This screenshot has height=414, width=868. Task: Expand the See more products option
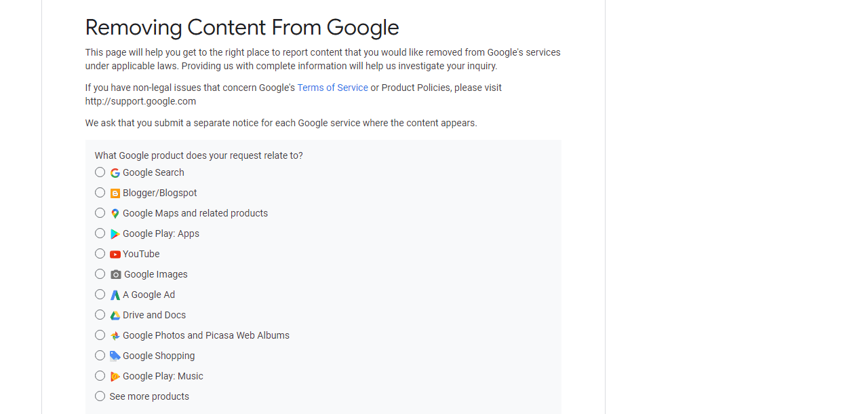coord(100,396)
